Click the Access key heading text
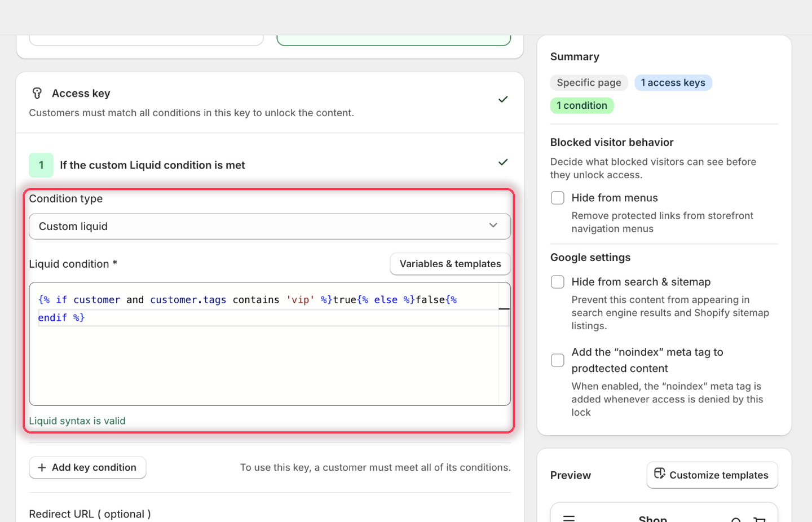The image size is (812, 522). [x=81, y=94]
